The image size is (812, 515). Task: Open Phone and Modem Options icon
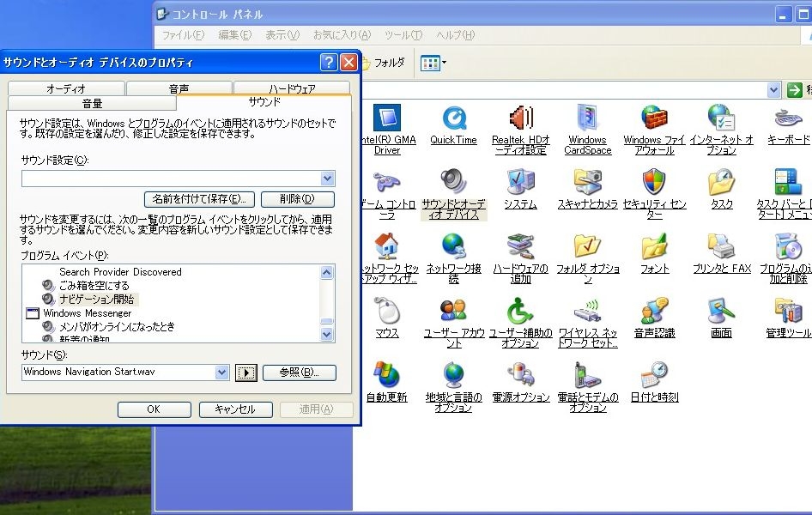pyautogui.click(x=586, y=375)
